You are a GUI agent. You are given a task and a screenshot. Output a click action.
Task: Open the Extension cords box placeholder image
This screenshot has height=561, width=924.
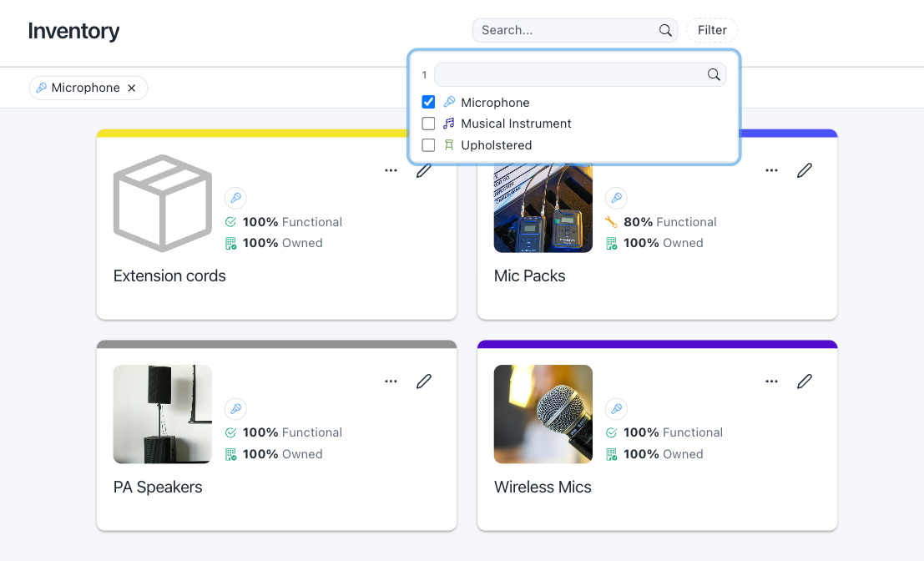163,204
